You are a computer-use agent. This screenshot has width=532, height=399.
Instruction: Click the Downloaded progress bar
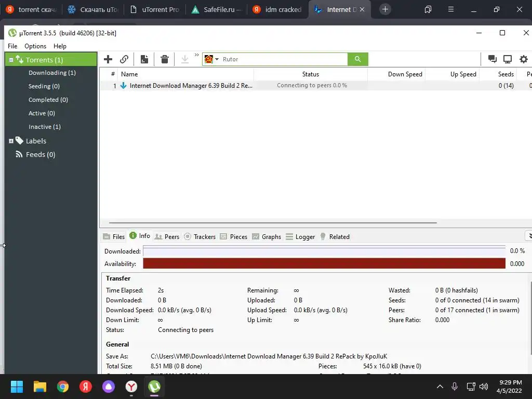point(324,251)
